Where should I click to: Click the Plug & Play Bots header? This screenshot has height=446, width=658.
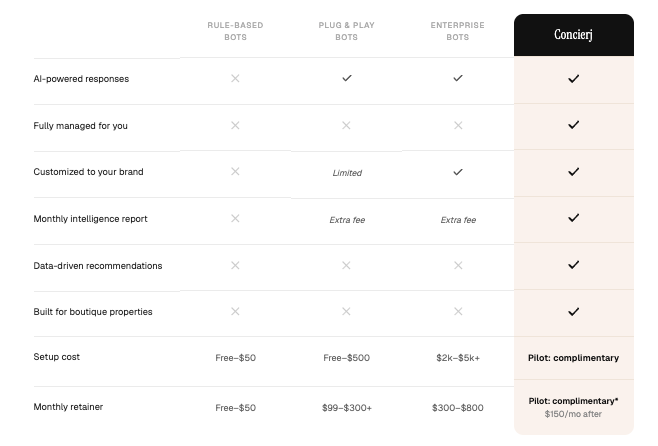(x=347, y=31)
